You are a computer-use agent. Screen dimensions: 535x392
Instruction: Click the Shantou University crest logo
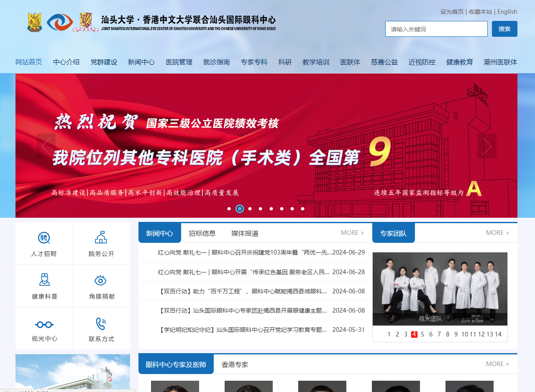coord(35,22)
